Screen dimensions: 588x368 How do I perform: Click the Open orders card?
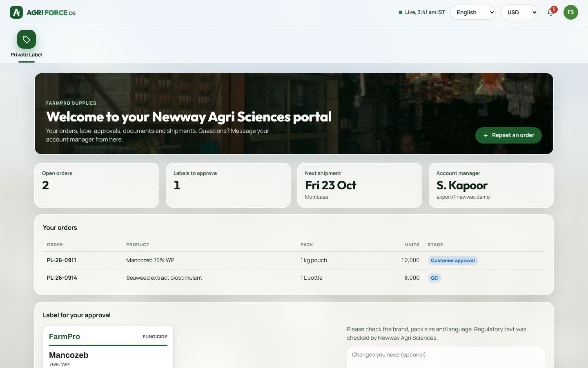coord(97,185)
